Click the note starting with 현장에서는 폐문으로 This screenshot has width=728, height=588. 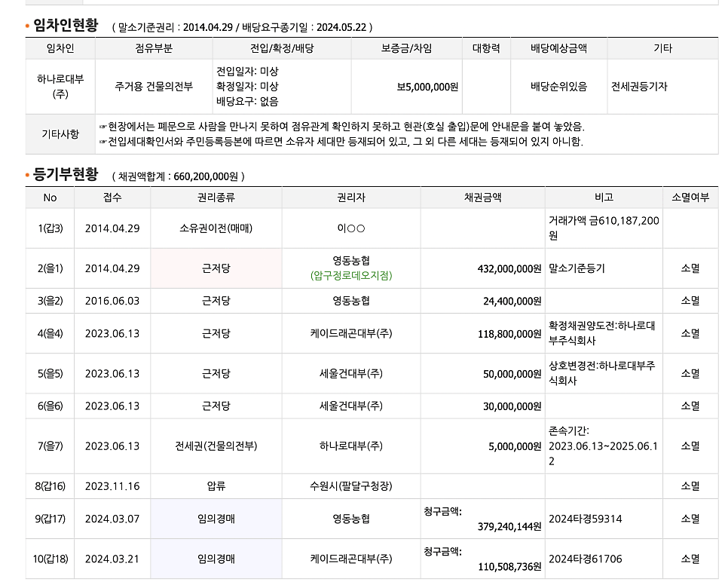[343, 127]
